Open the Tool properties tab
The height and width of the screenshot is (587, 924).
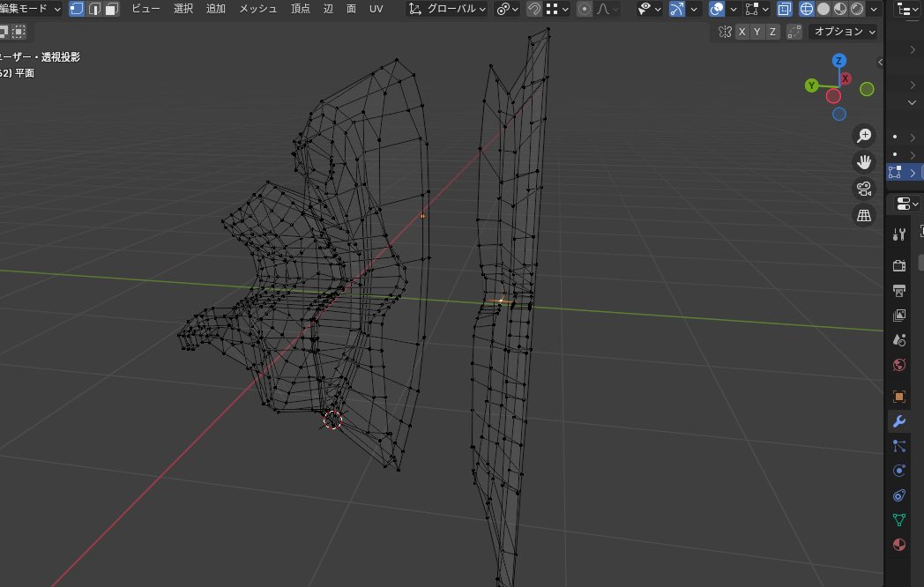[898, 234]
